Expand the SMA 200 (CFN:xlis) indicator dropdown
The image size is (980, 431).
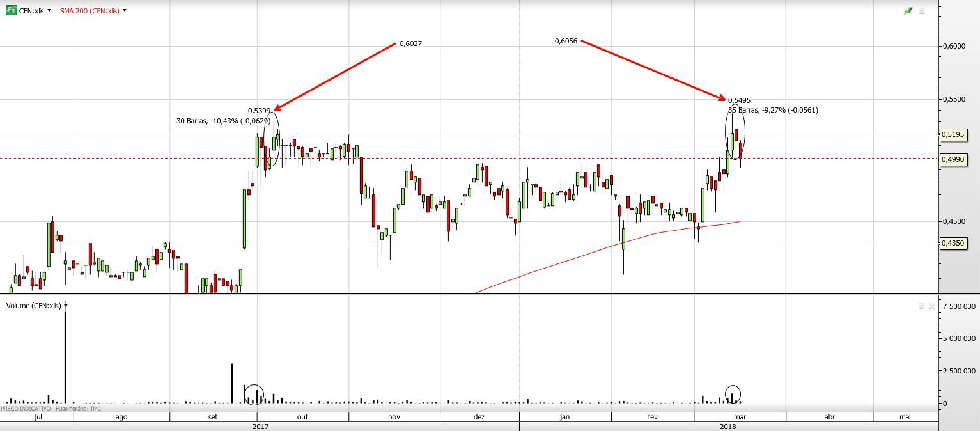(124, 11)
